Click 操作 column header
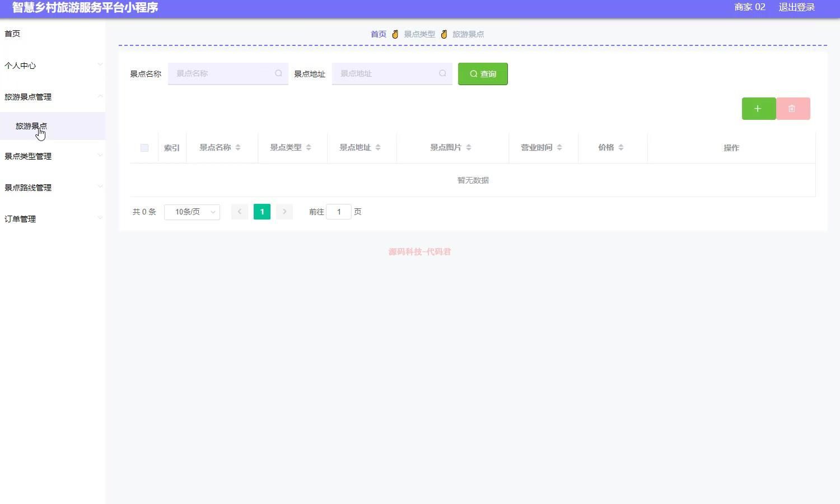The image size is (840, 504). (x=731, y=148)
